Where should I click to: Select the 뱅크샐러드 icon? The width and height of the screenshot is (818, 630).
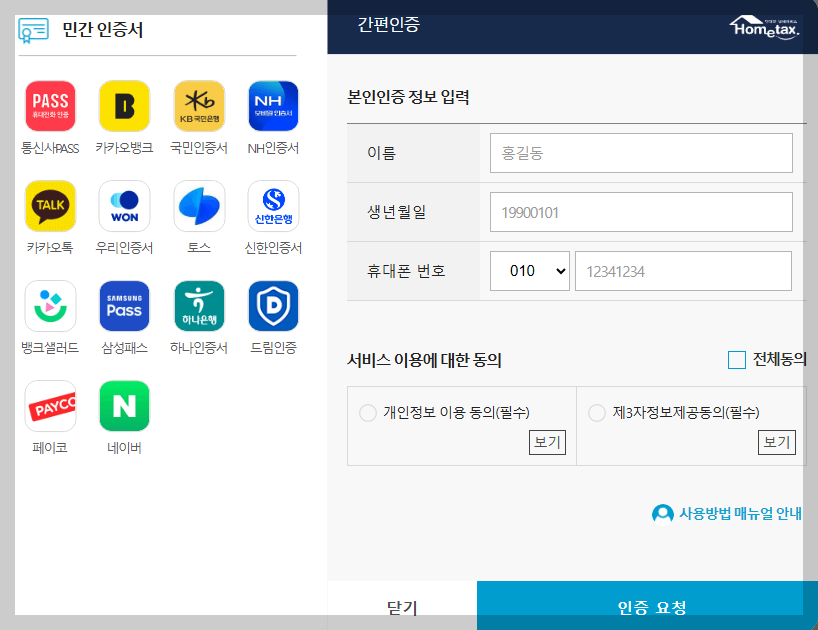click(50, 306)
